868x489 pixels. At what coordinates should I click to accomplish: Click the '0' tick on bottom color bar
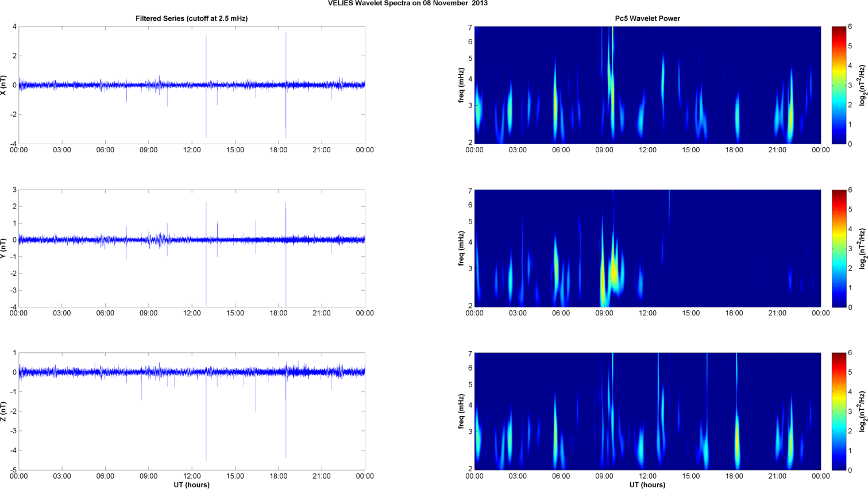coord(850,470)
